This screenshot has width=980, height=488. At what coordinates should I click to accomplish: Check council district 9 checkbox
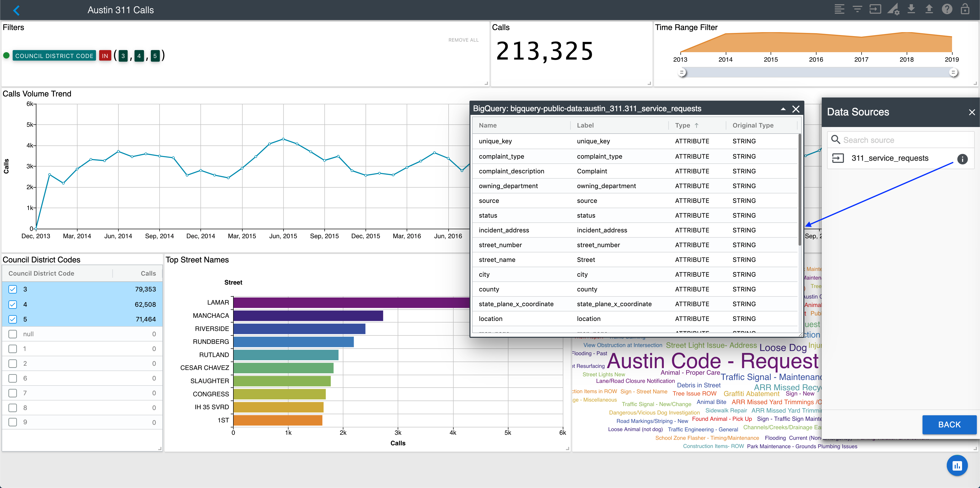point(13,422)
